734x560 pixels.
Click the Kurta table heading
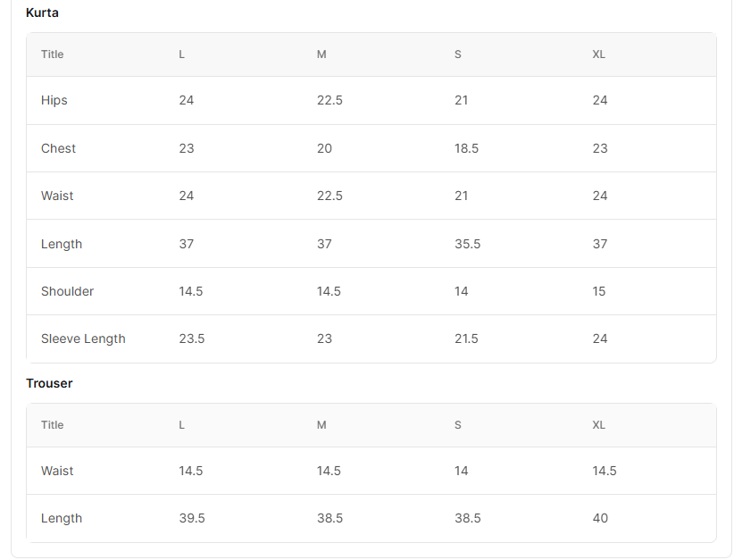[42, 13]
